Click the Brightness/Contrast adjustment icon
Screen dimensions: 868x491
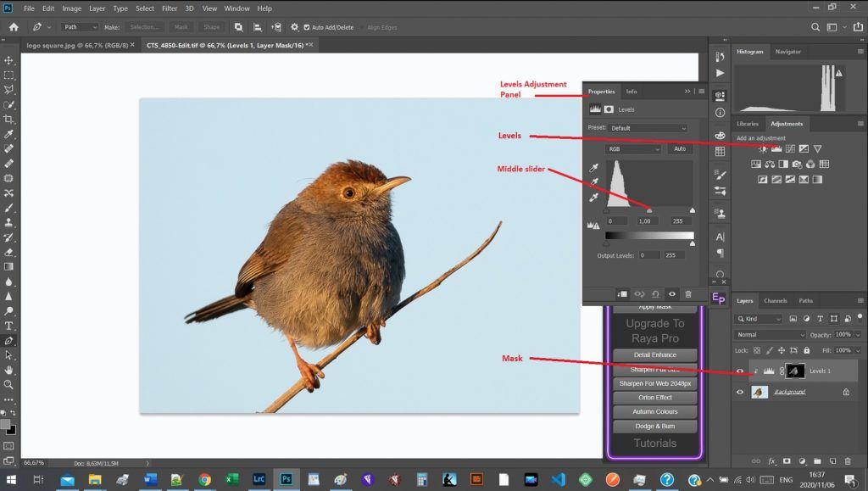(x=763, y=149)
